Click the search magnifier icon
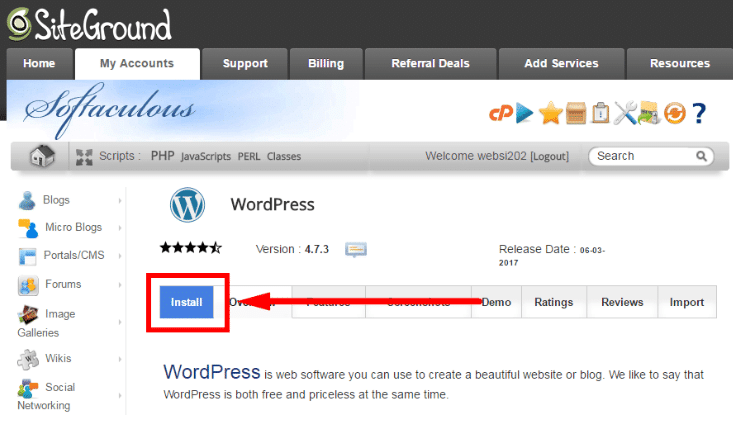This screenshot has height=422, width=733. (701, 156)
